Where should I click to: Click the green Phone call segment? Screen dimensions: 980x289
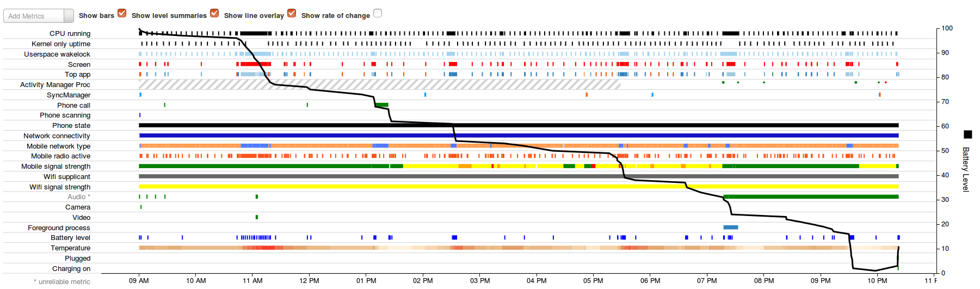click(x=381, y=104)
